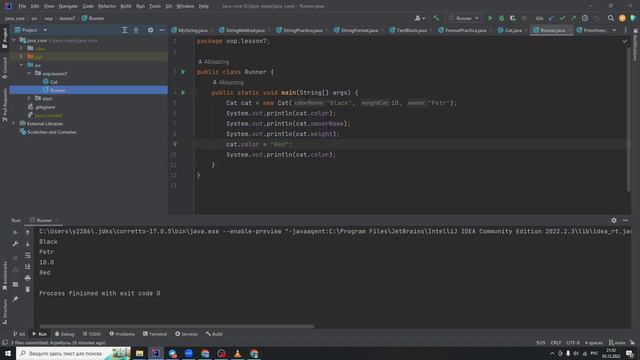Image resolution: width=640 pixels, height=360 pixels.
Task: Open the Tools menu
Action: click(155, 6)
